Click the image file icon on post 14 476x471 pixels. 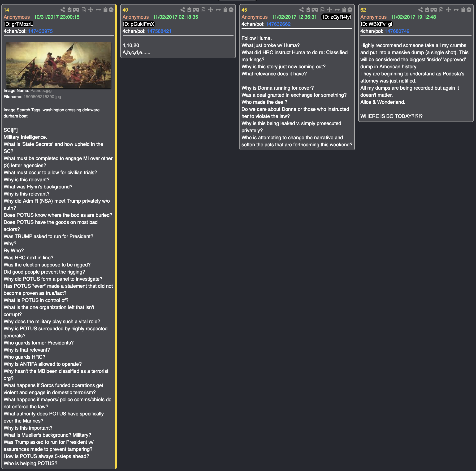tap(83, 10)
